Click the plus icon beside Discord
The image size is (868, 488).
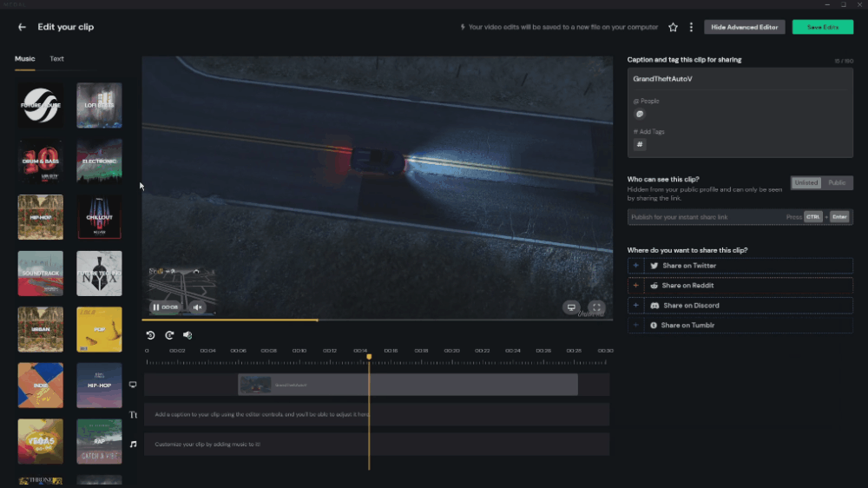pyautogui.click(x=635, y=306)
